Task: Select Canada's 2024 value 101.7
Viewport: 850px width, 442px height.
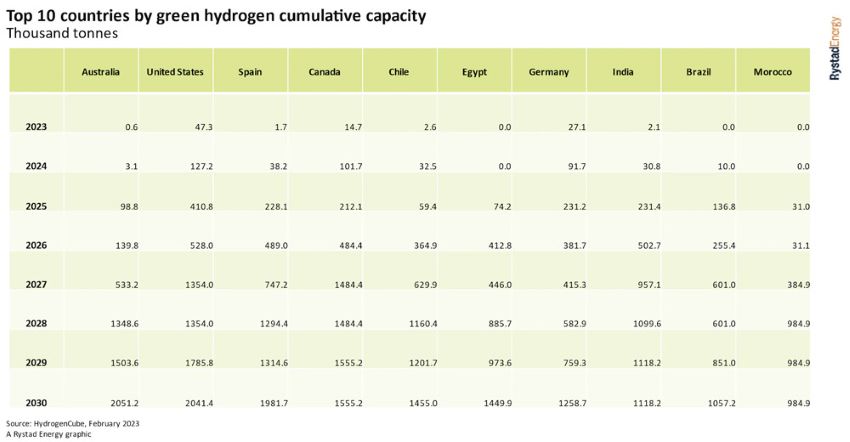Action: point(351,166)
